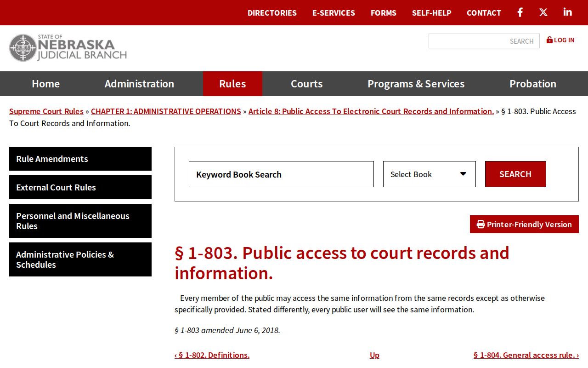Click the Up navigation link

pos(374,355)
